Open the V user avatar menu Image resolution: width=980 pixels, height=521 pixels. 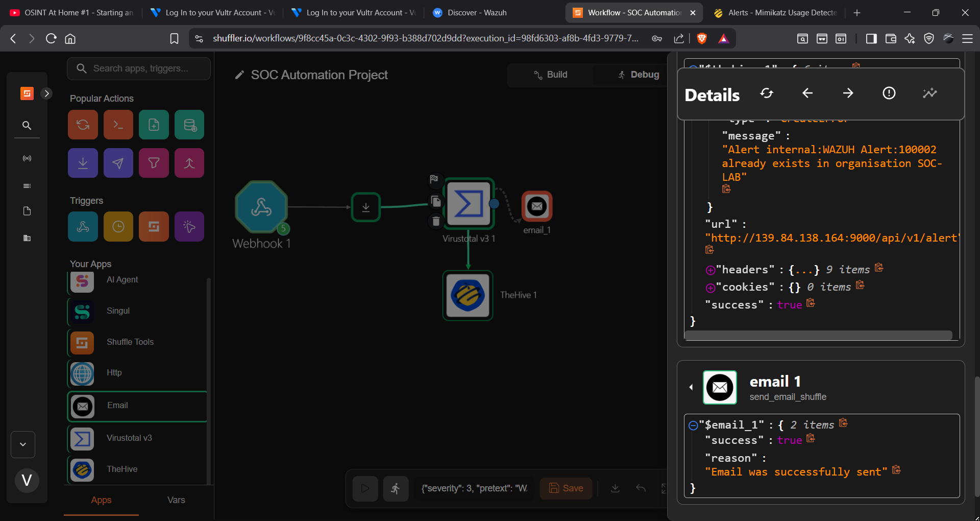[27, 480]
